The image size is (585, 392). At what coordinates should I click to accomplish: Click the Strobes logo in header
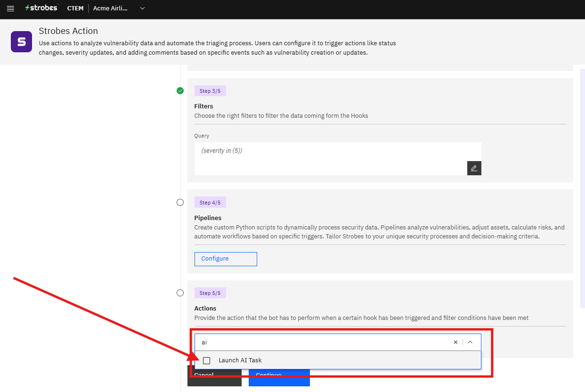41,8
